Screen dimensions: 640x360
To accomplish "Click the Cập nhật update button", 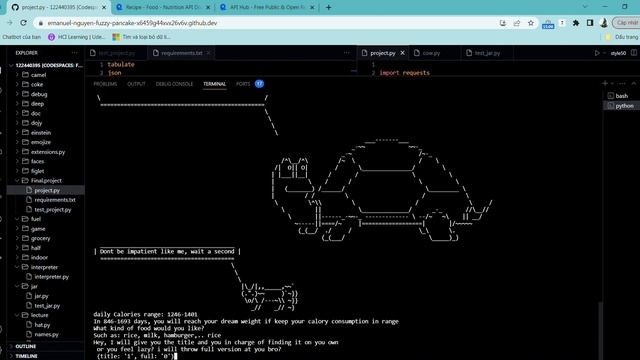I will tap(627, 23).
